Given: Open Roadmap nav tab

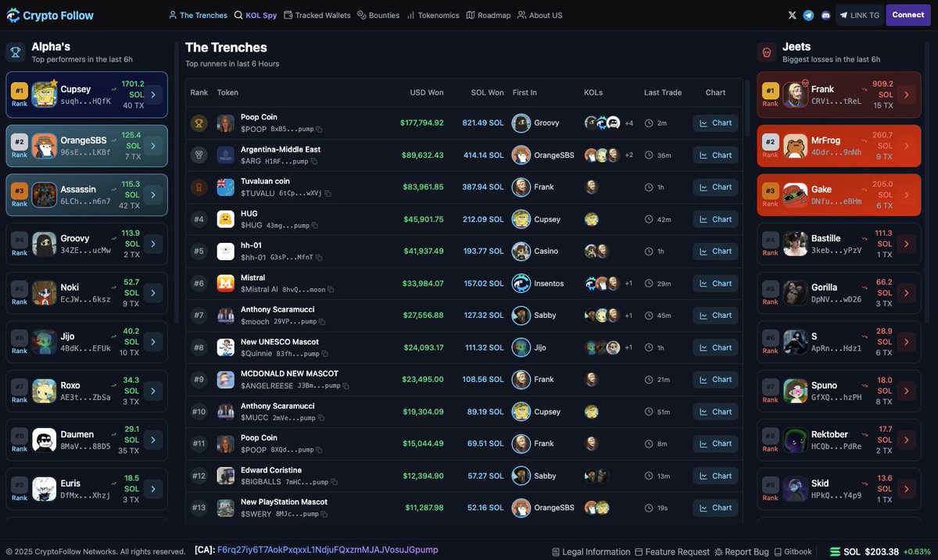Looking at the screenshot, I should [489, 15].
